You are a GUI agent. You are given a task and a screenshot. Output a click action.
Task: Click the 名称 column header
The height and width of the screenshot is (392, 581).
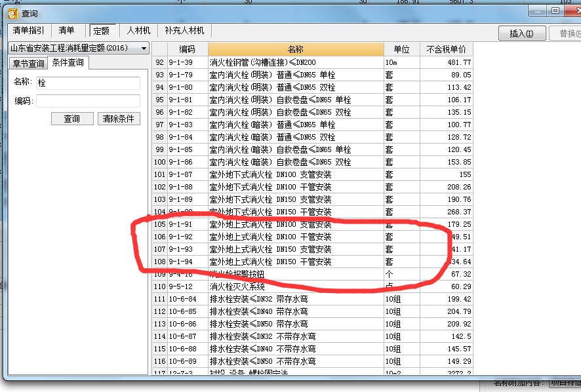(296, 49)
